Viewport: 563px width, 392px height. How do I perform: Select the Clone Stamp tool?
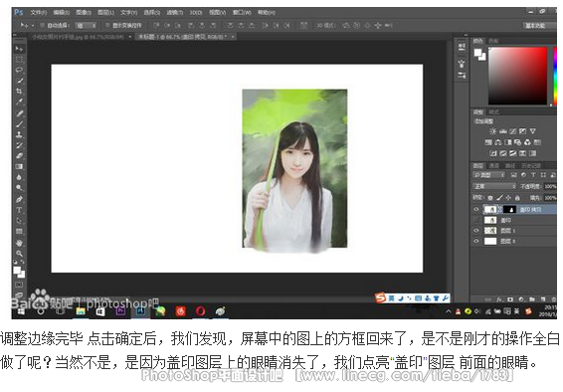[19, 134]
